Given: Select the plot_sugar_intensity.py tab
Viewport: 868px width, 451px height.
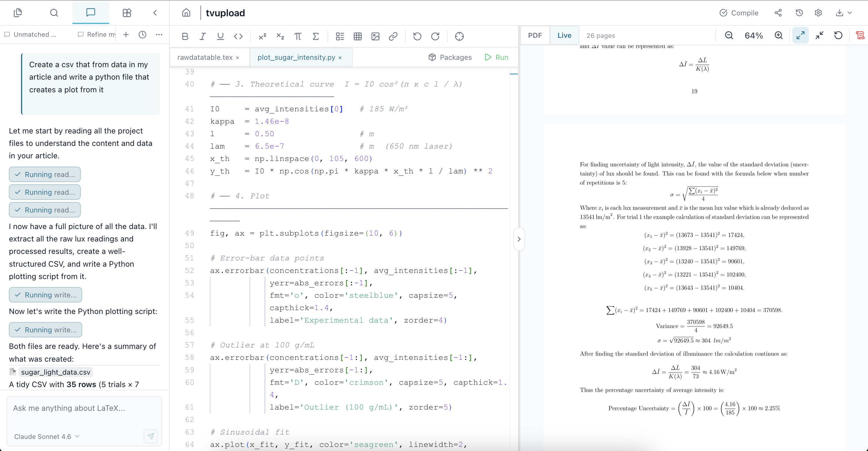Looking at the screenshot, I should click(x=296, y=57).
